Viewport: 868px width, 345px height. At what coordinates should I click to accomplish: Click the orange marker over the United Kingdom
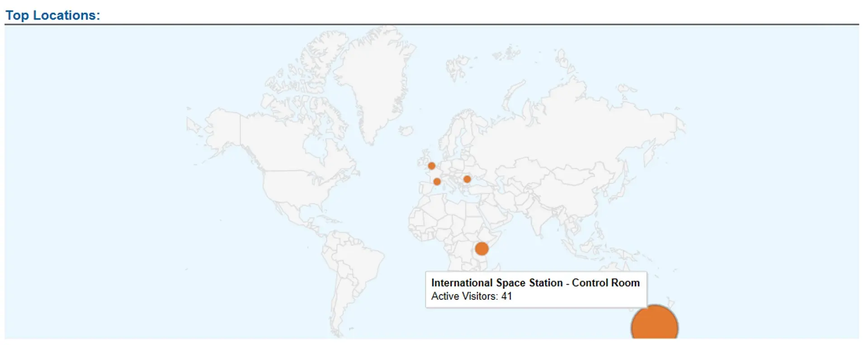(432, 166)
